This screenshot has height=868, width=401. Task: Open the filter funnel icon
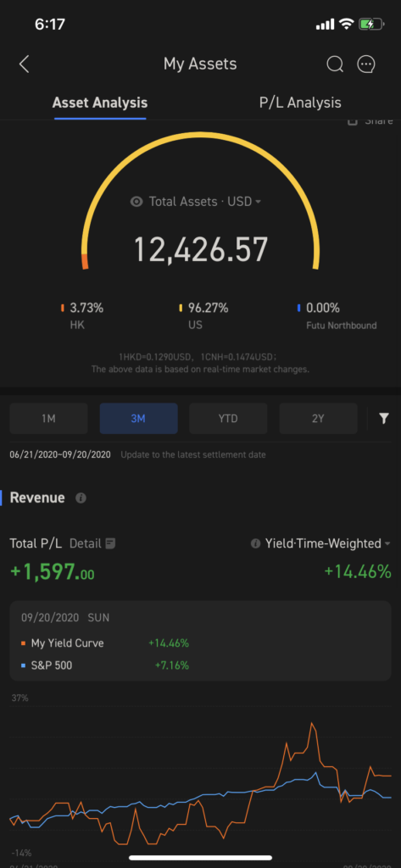click(x=384, y=419)
